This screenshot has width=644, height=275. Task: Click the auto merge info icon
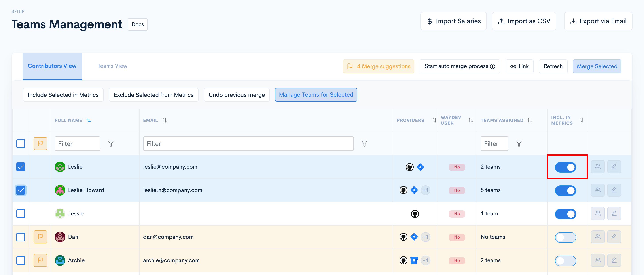coord(492,66)
